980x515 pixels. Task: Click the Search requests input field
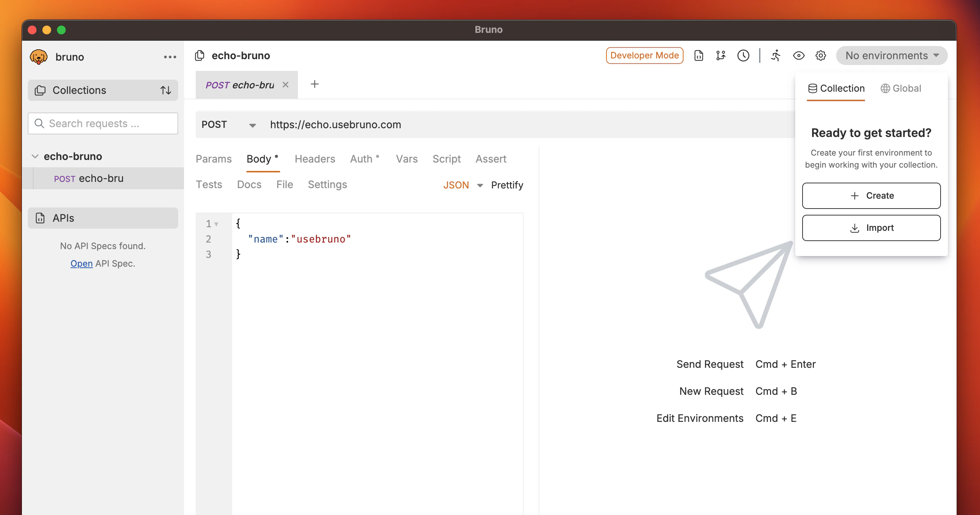103,123
